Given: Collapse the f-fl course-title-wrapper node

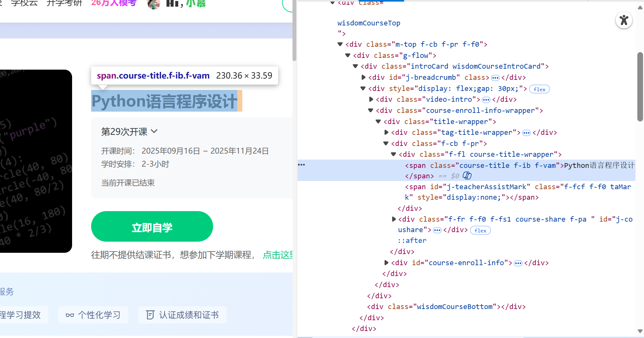Looking at the screenshot, I should (x=393, y=154).
